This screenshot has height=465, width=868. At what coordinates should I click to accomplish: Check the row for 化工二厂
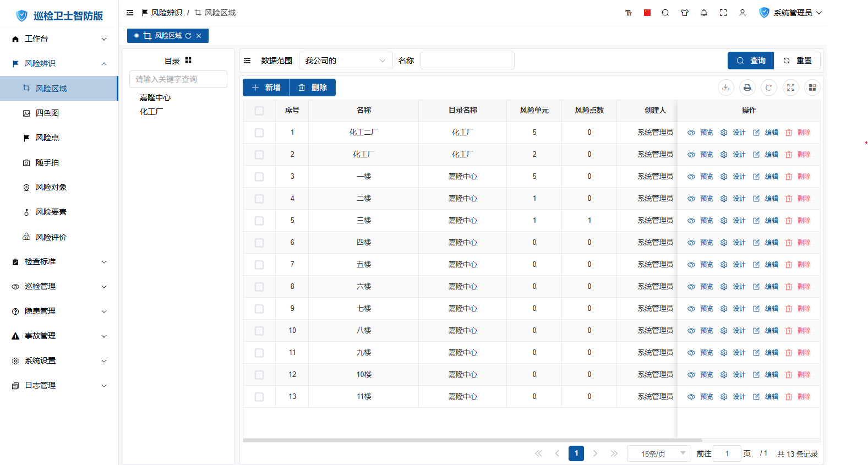pyautogui.click(x=259, y=133)
